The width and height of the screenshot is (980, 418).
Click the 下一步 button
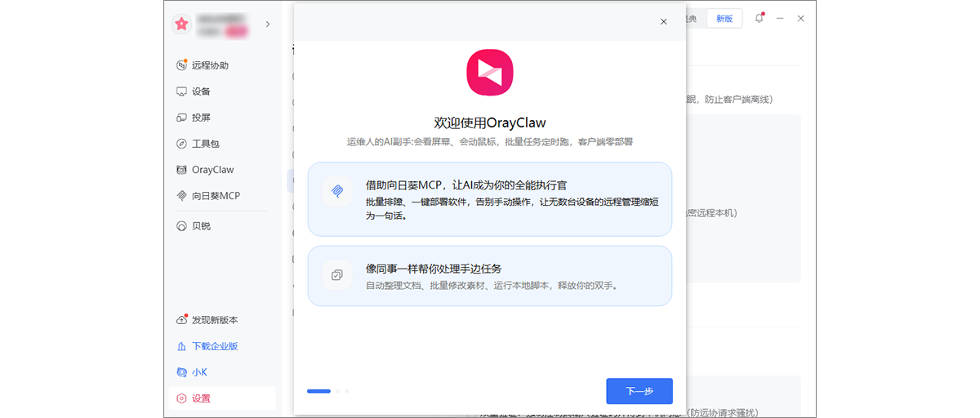click(x=639, y=391)
